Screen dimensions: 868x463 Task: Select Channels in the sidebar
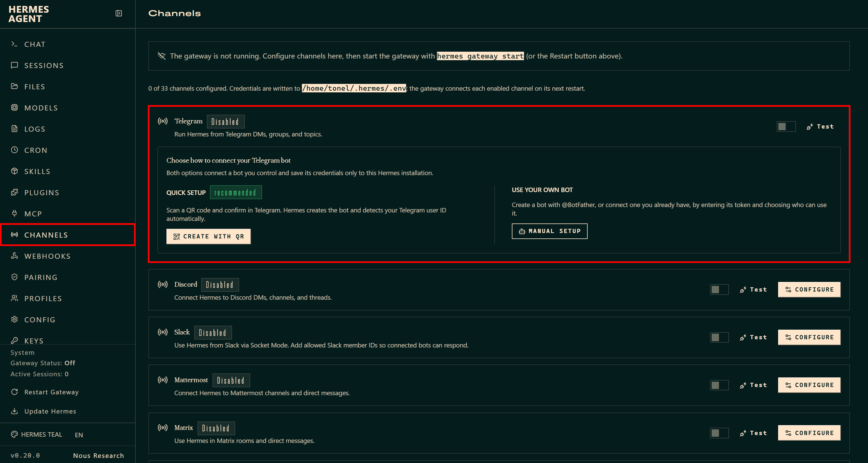point(67,235)
